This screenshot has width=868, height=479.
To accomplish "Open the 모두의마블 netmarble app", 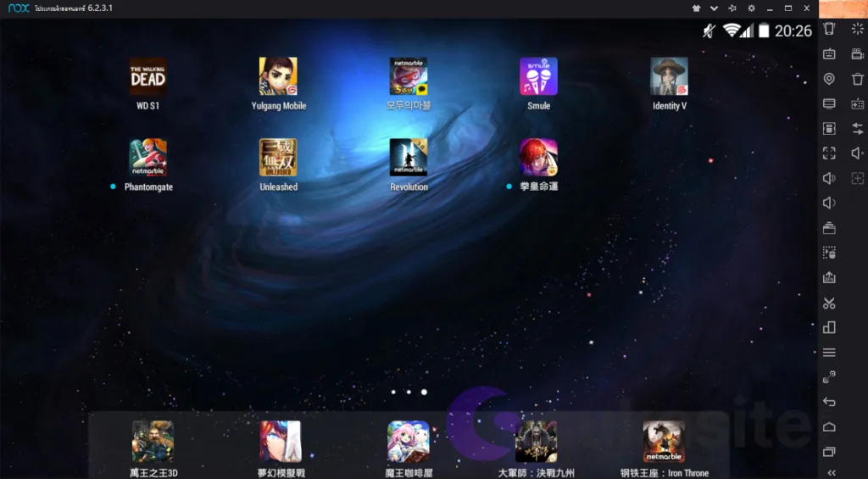I will [409, 76].
